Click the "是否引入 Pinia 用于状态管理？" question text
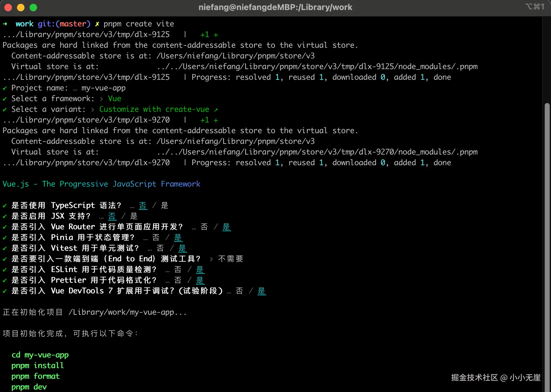Image resolution: width=551 pixels, height=392 pixels. 73,237
